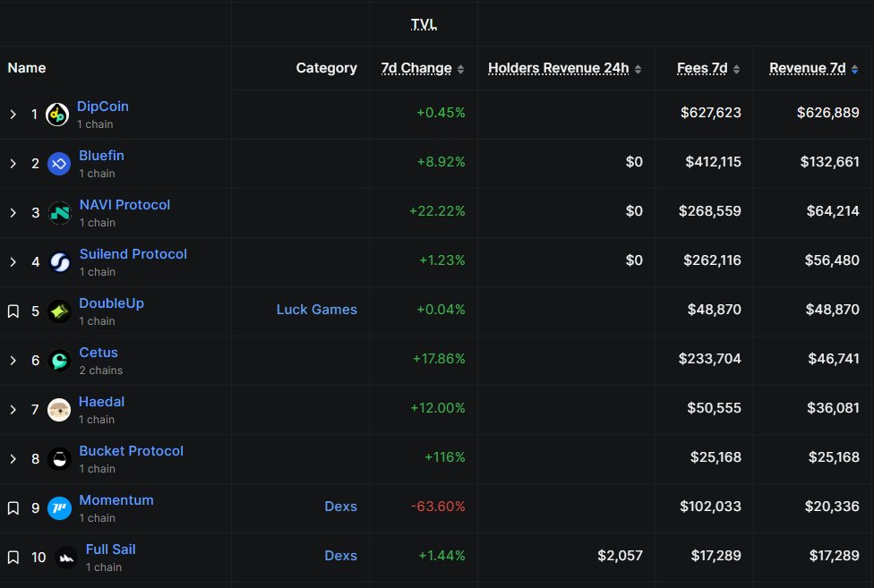Click the Haedal protocol logo
The width and height of the screenshot is (874, 588).
point(59,410)
